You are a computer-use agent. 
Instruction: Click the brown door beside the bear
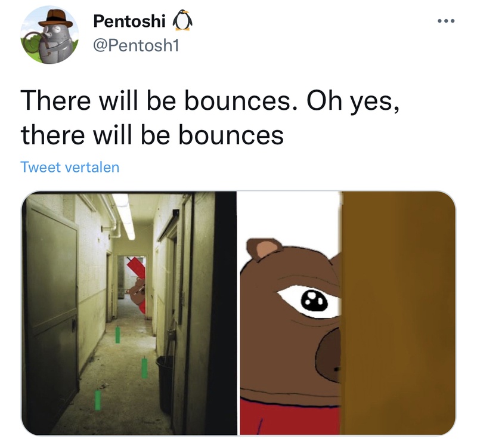tap(398, 313)
